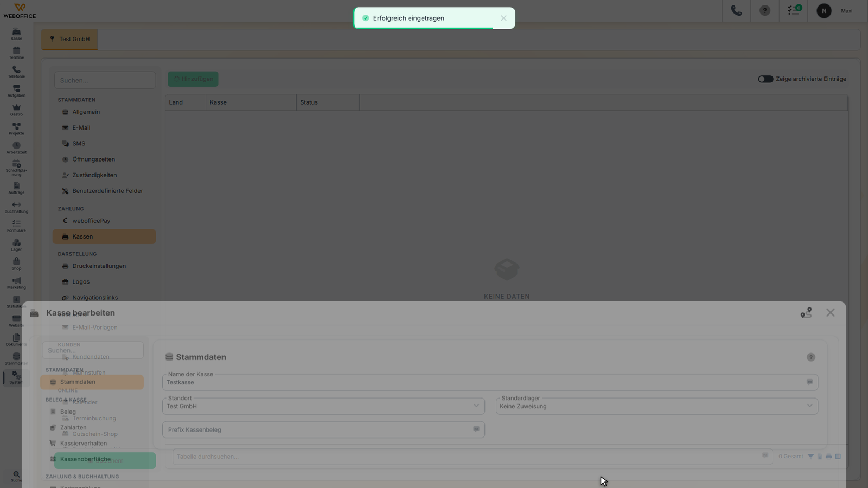Click the Tabelle durchsuchen search field

pos(473,457)
